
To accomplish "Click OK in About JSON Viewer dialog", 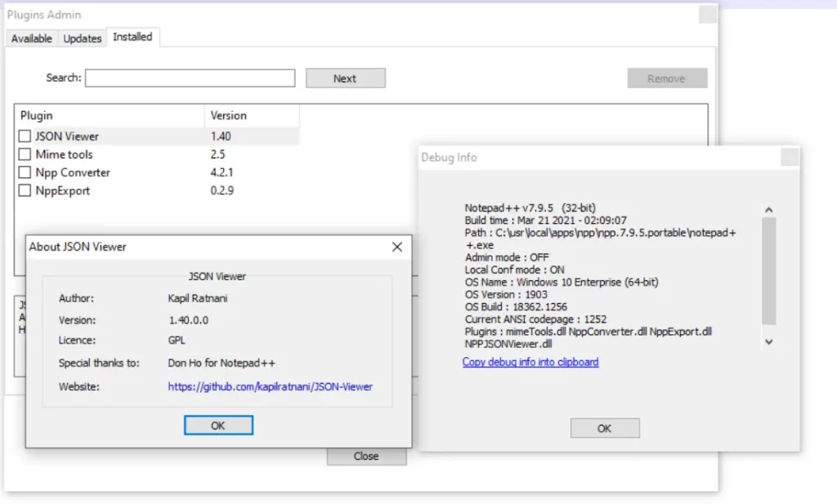I will click(218, 426).
